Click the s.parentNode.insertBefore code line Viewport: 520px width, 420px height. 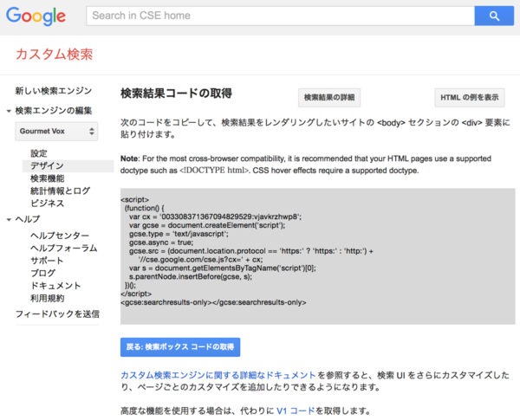coord(191,277)
